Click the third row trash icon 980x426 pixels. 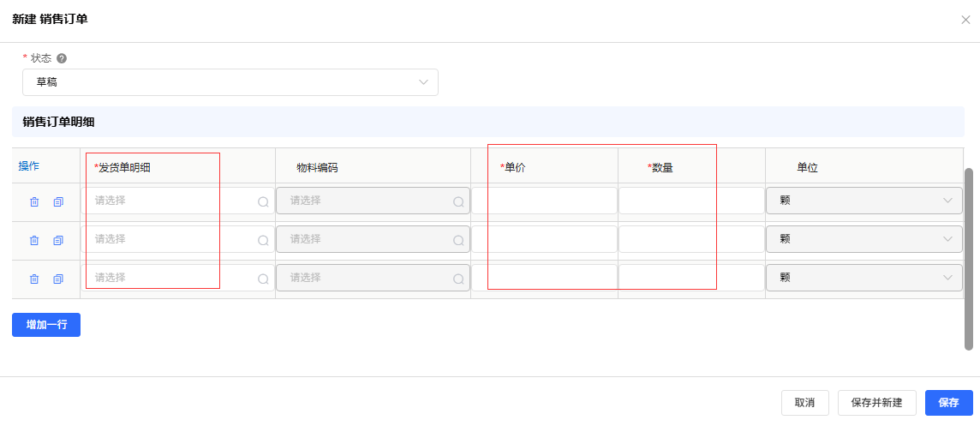tap(34, 279)
